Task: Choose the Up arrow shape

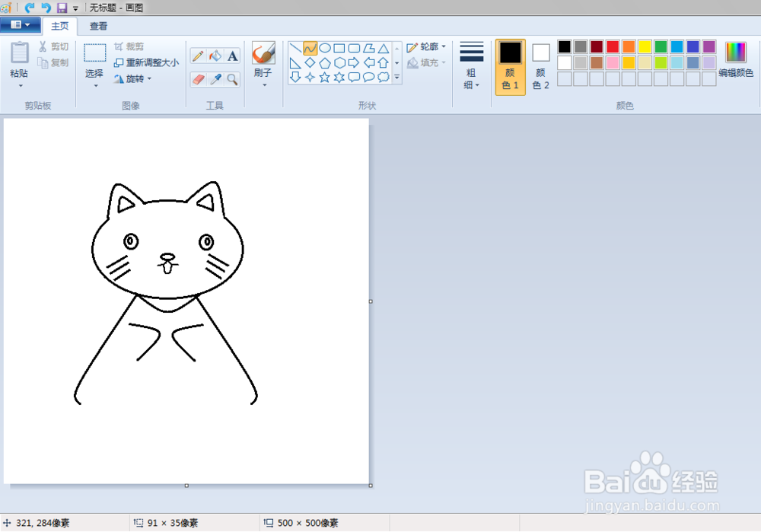Action: [384, 62]
